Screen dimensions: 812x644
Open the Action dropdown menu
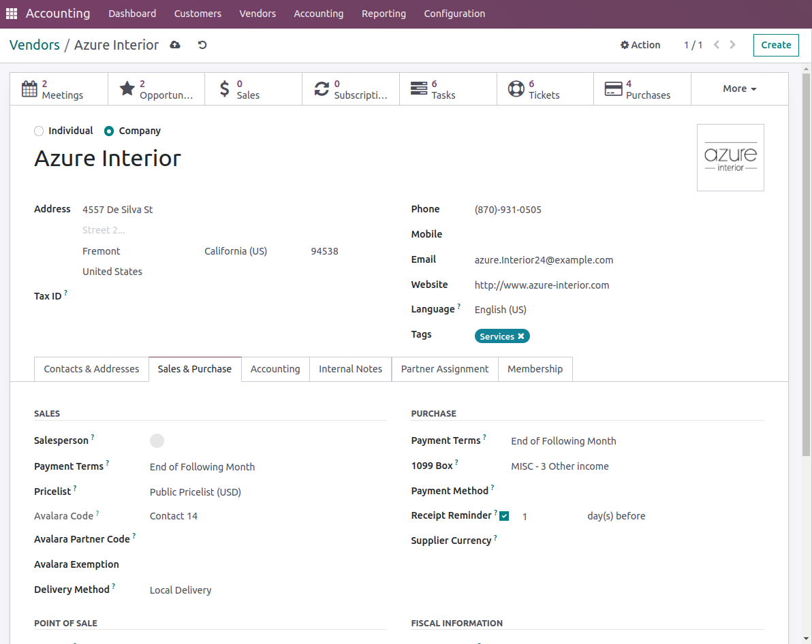click(x=640, y=45)
